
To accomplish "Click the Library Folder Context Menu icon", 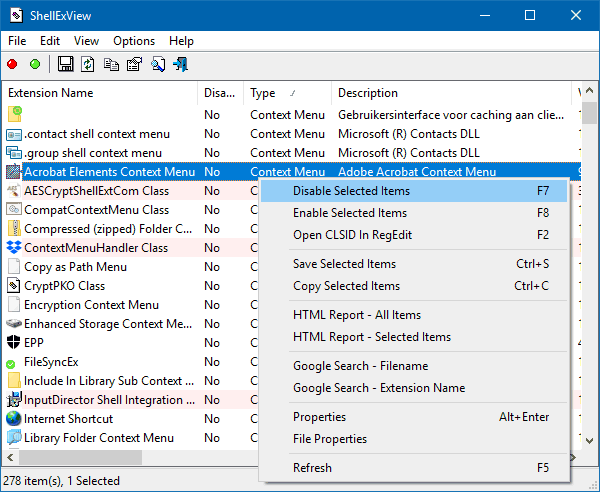I will tap(14, 437).
